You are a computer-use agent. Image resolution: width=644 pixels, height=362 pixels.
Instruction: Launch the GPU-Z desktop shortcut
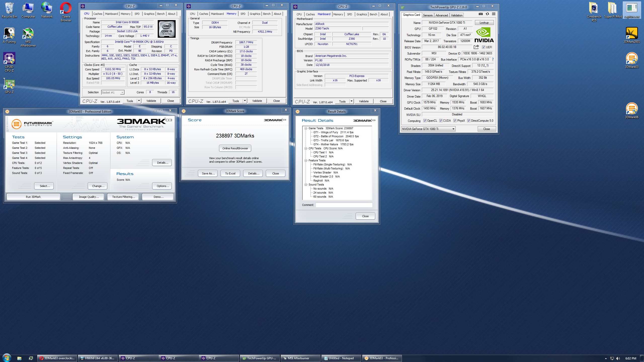[x=9, y=86]
